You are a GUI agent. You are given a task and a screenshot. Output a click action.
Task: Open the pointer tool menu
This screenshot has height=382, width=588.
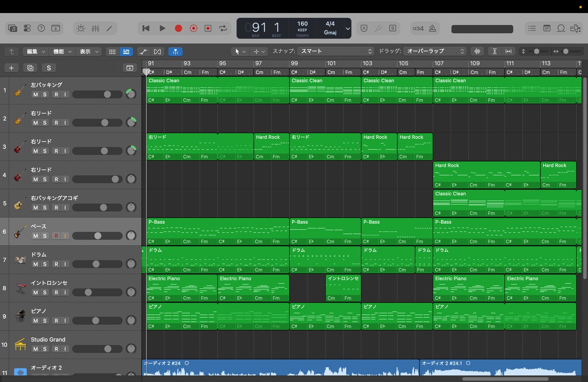click(240, 52)
